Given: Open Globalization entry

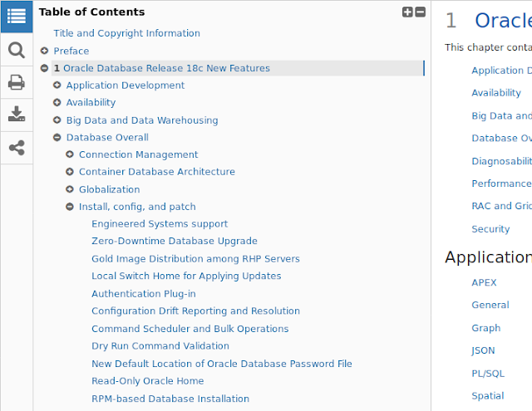Looking at the screenshot, I should [x=109, y=189].
